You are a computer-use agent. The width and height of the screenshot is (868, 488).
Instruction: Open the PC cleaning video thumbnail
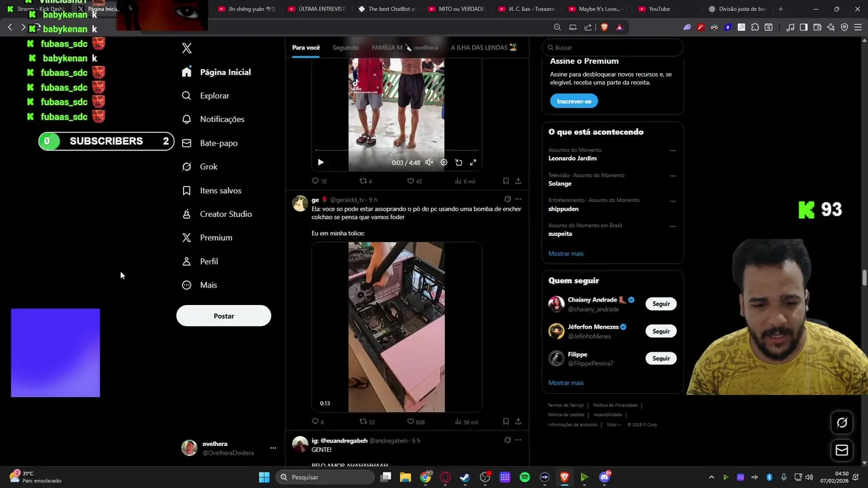click(397, 327)
